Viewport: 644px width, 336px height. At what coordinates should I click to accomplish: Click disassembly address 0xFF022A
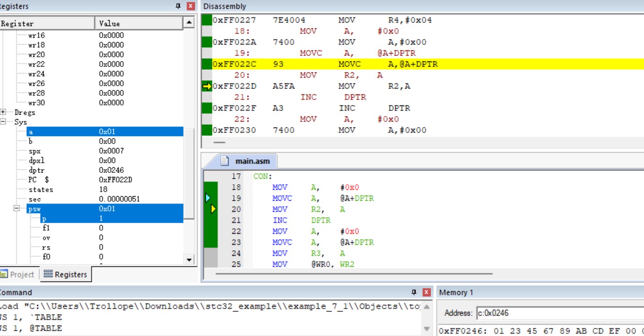click(x=234, y=42)
